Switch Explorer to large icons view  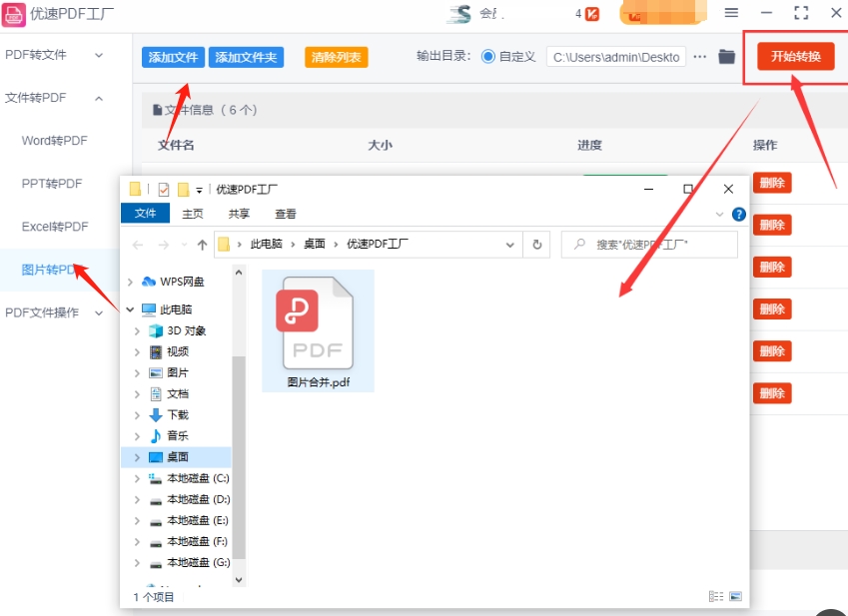click(x=735, y=596)
